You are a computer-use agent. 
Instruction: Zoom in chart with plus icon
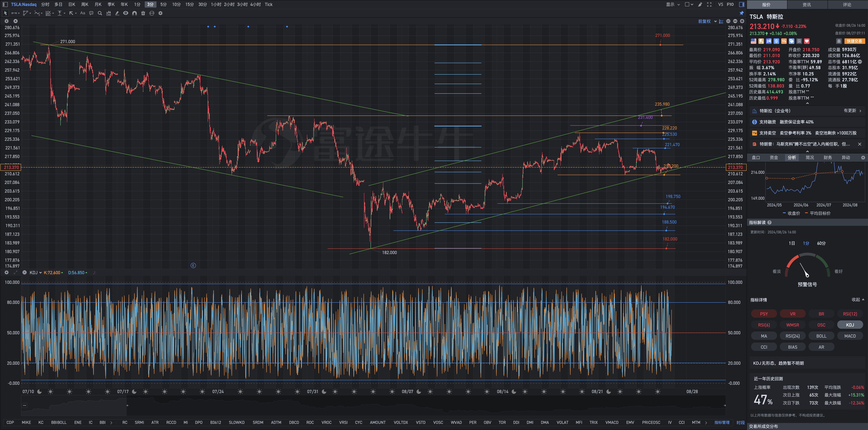(742, 21)
